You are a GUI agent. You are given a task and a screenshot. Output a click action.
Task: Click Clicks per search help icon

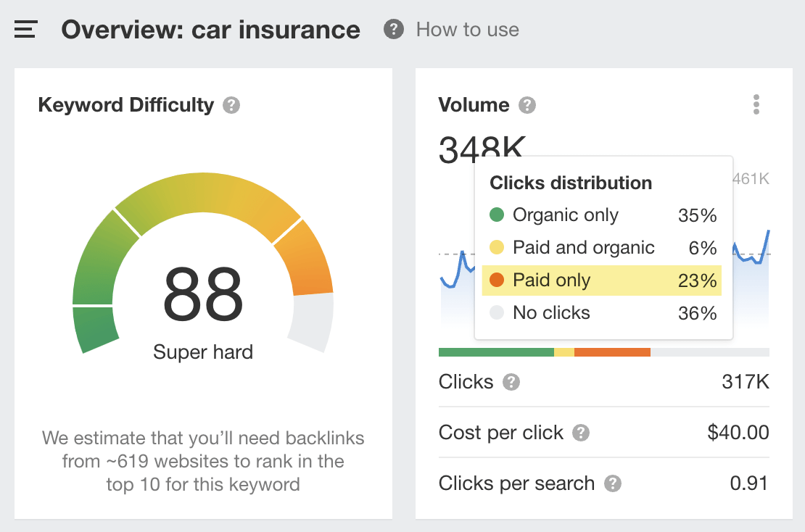(x=614, y=484)
